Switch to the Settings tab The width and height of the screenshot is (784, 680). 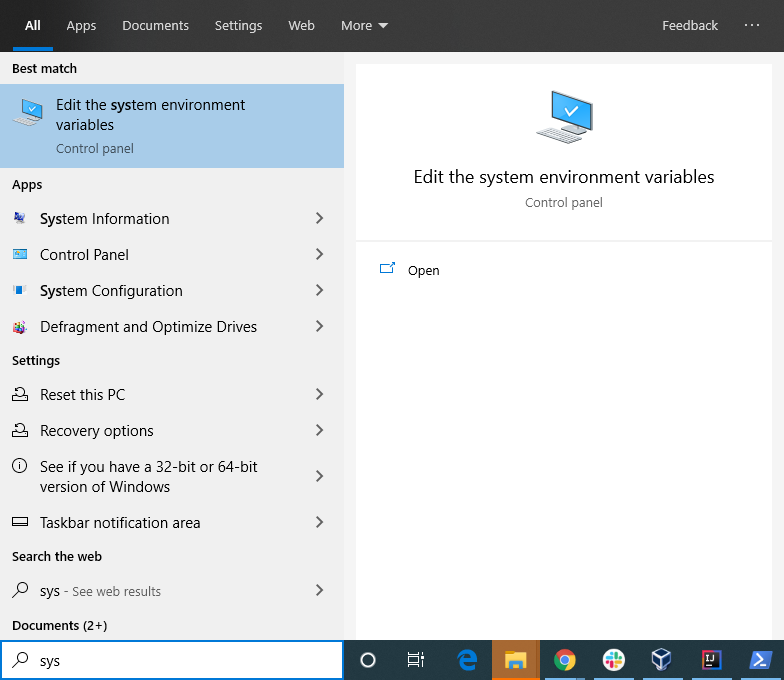pos(238,26)
